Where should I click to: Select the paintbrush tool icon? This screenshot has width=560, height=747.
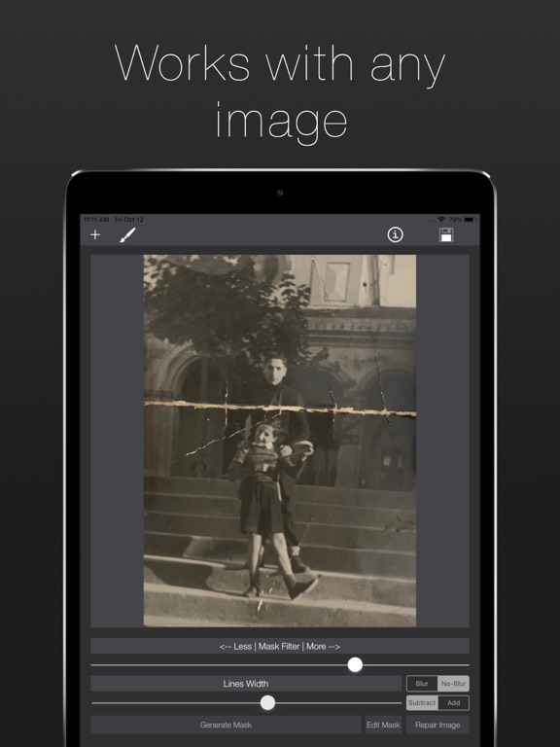pyautogui.click(x=127, y=234)
